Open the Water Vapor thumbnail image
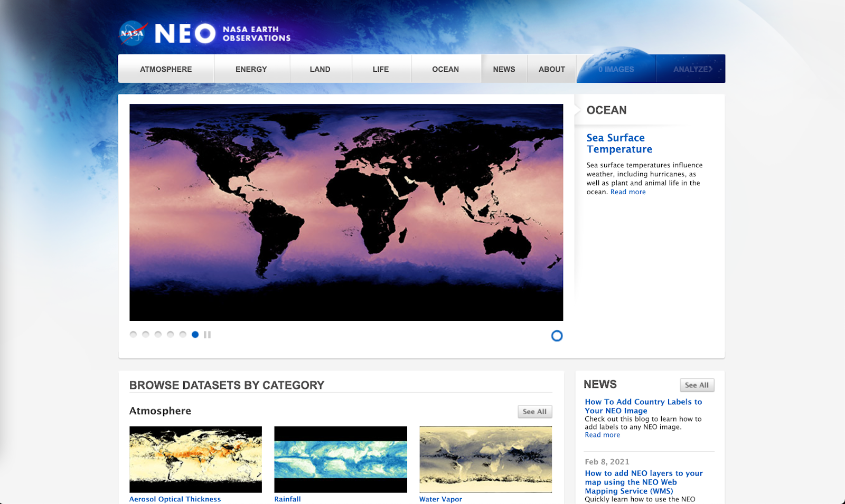This screenshot has height=504, width=845. [x=485, y=459]
